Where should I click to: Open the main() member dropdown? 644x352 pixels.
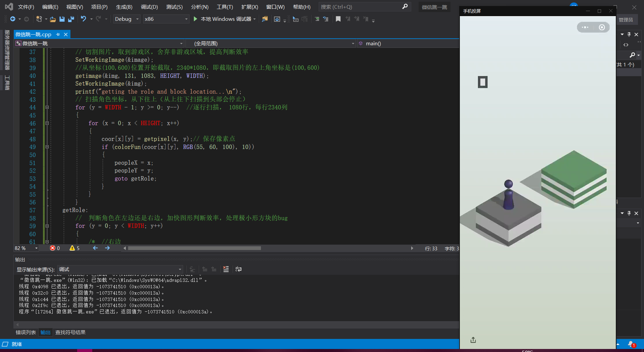coord(408,43)
